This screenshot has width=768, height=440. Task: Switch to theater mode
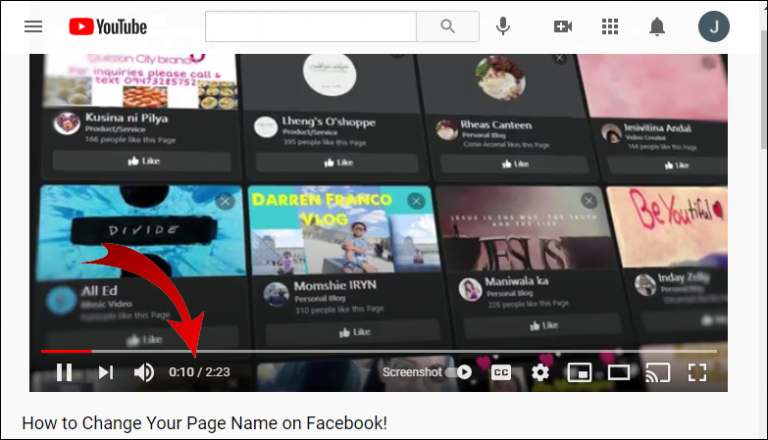point(619,372)
